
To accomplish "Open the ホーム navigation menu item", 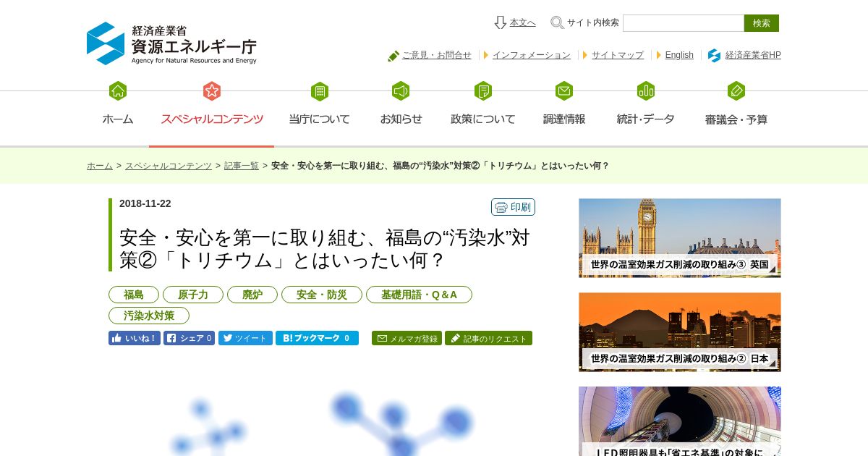I will pyautogui.click(x=118, y=119).
